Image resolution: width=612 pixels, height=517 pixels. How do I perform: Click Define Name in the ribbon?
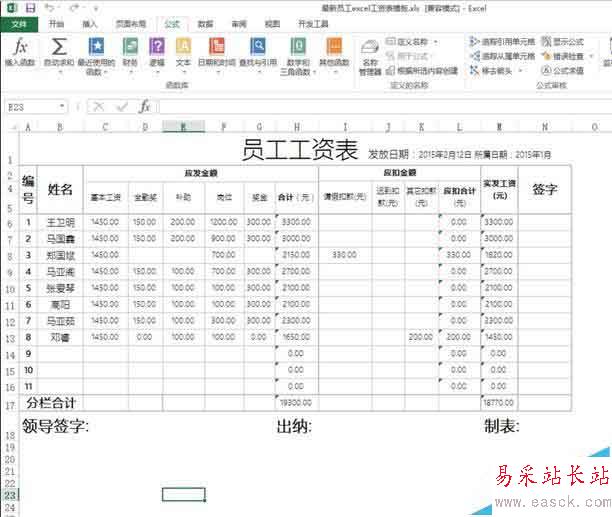pos(407,41)
